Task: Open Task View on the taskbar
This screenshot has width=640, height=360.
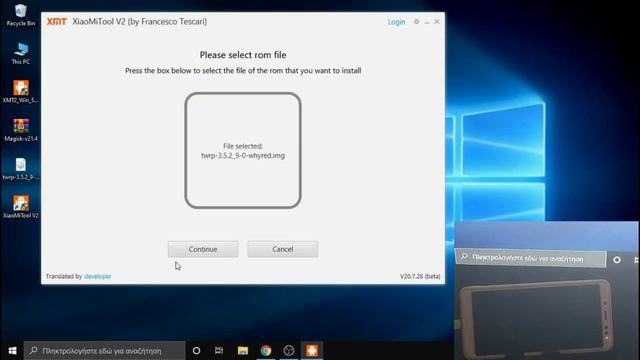Action: (219, 351)
